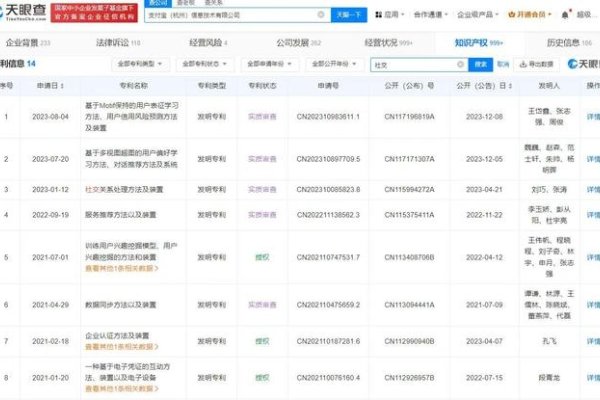Open patent 服务推荐方法以及装置
The width and height of the screenshot is (600, 400).
click(x=121, y=215)
